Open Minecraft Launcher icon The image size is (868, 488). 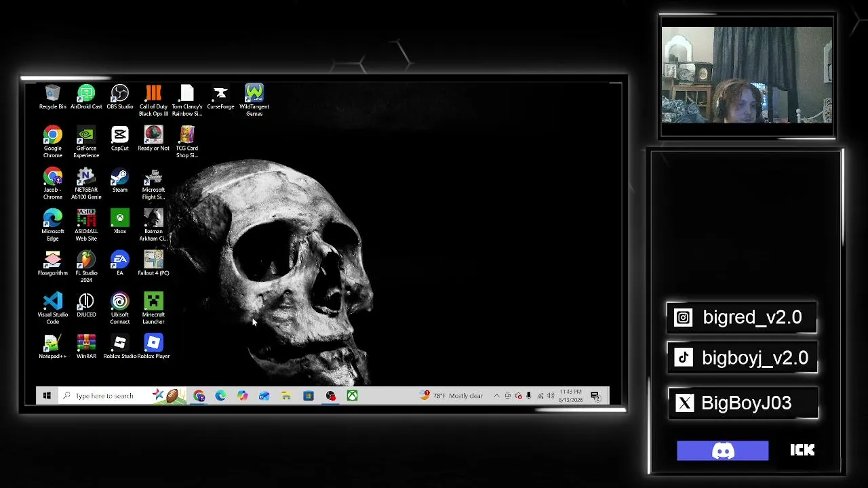pyautogui.click(x=153, y=308)
